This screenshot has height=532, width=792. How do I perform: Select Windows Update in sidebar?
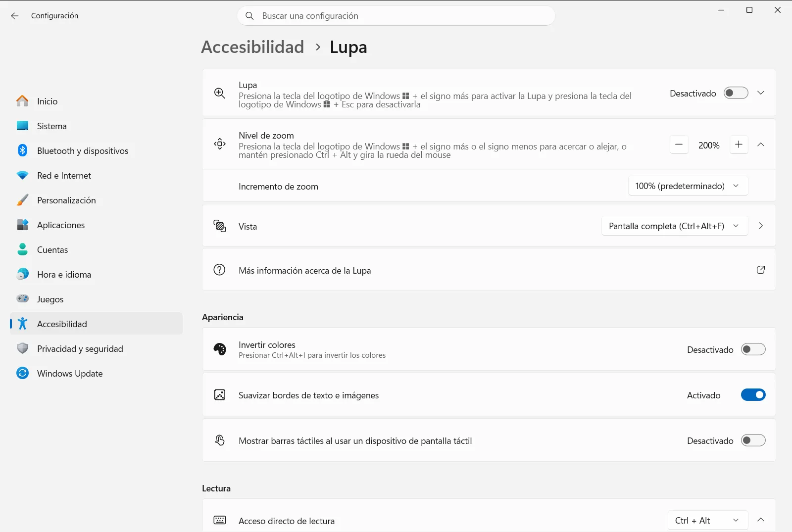[x=96, y=373]
